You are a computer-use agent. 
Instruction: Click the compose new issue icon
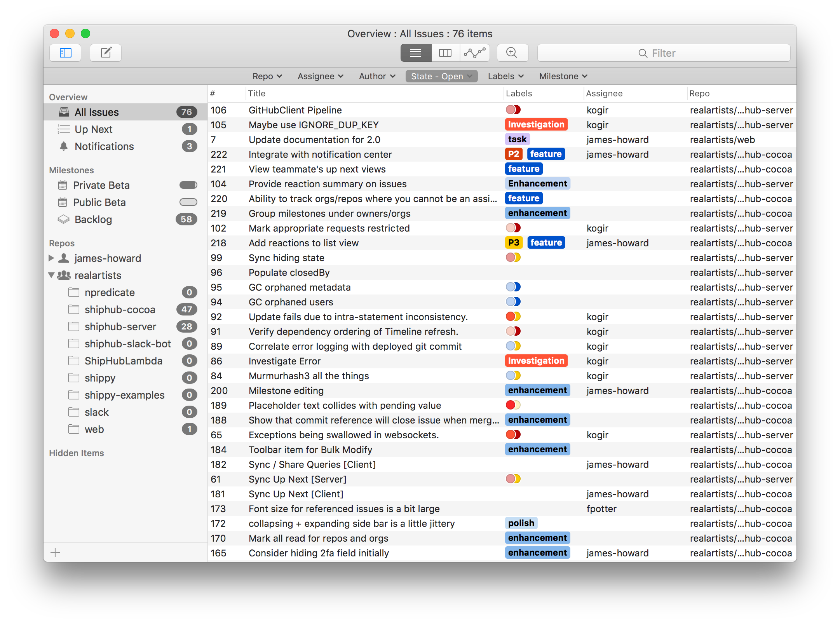pyautogui.click(x=106, y=53)
